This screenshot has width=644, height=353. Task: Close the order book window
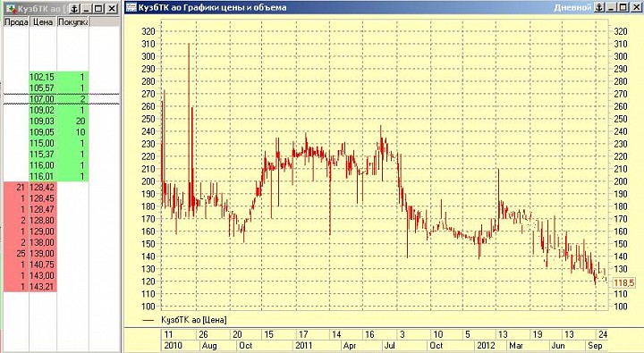[x=111, y=9]
